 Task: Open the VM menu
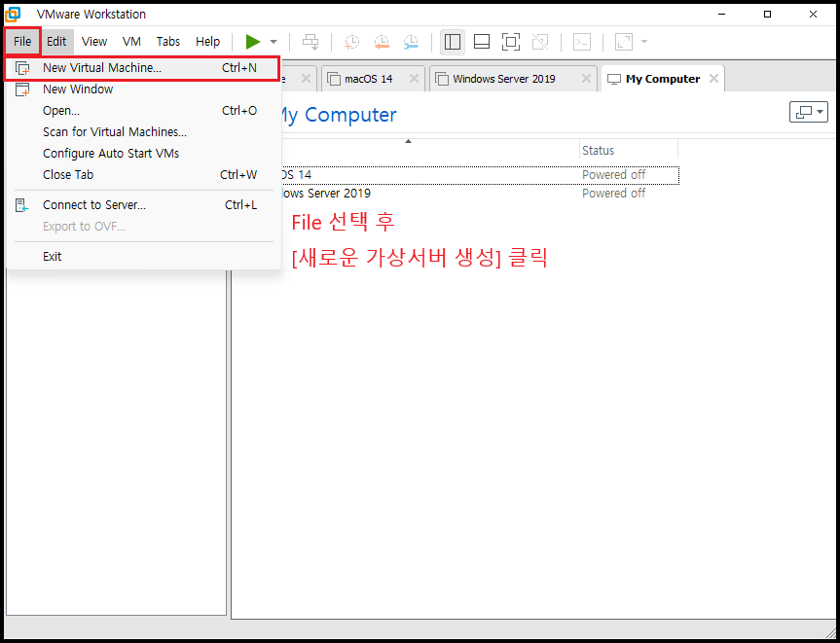131,42
